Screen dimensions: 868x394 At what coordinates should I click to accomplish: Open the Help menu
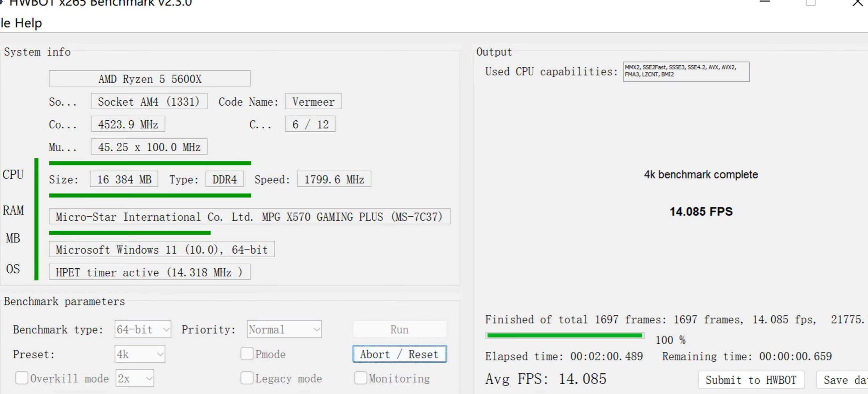pos(28,23)
